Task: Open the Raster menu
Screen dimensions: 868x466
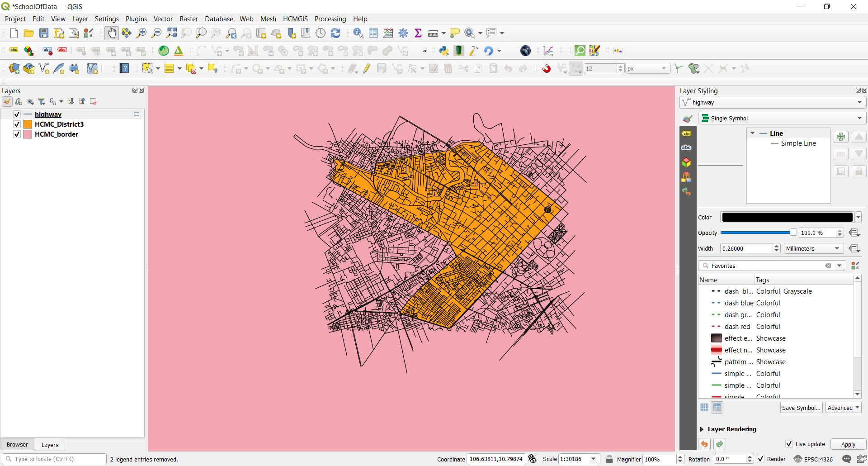Action: tap(189, 19)
